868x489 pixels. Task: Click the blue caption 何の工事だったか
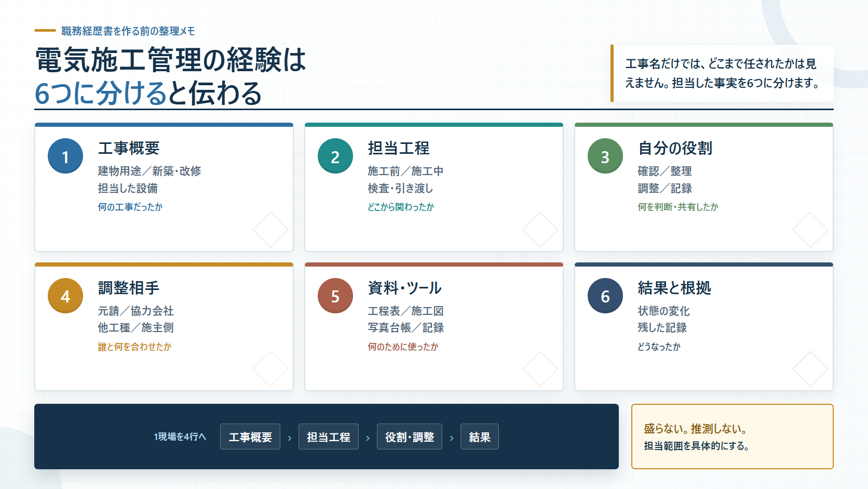coord(130,207)
